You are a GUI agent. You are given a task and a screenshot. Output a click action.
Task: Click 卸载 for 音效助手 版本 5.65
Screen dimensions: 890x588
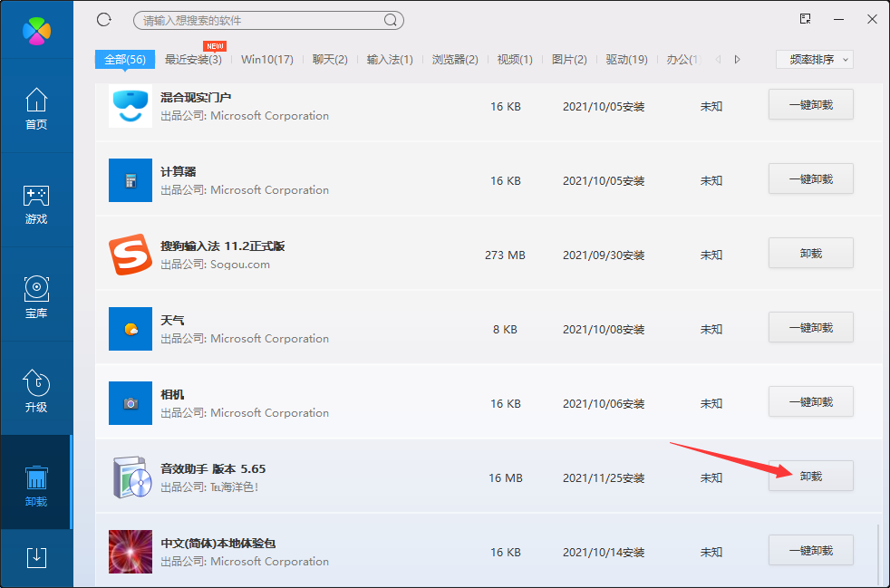(811, 477)
